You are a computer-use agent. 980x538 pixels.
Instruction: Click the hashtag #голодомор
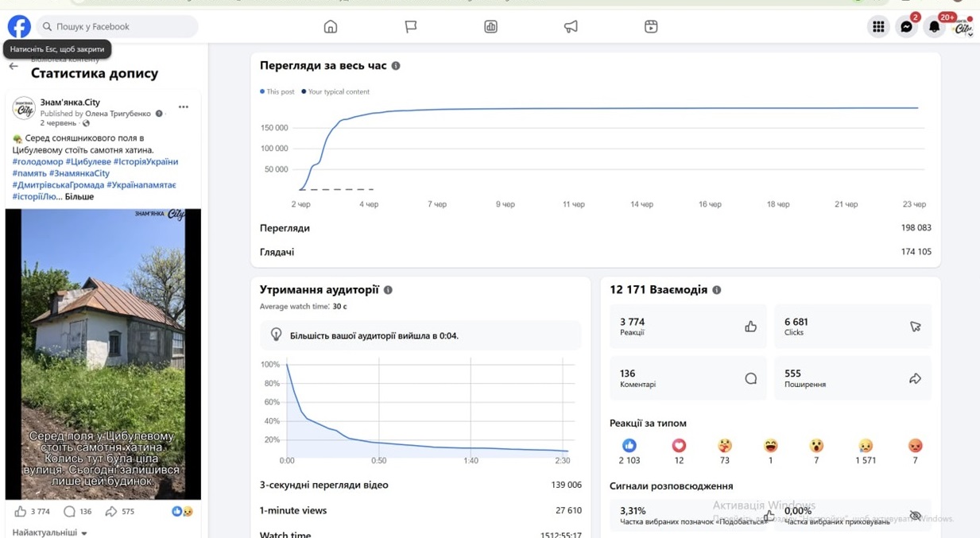(x=37, y=161)
